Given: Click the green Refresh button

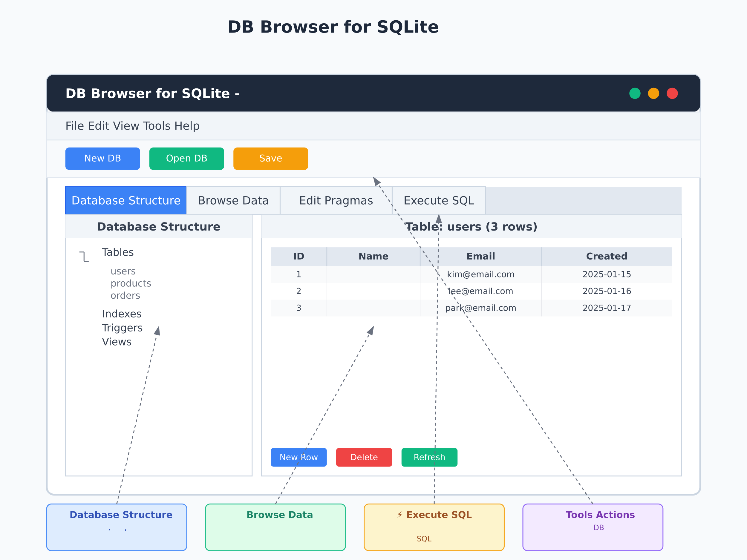Looking at the screenshot, I should click(x=429, y=457).
